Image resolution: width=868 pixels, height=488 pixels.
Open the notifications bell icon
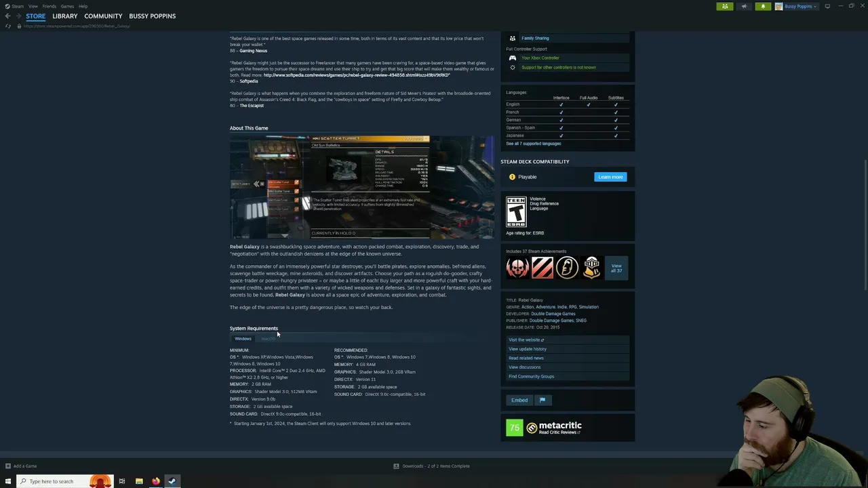pyautogui.click(x=763, y=6)
